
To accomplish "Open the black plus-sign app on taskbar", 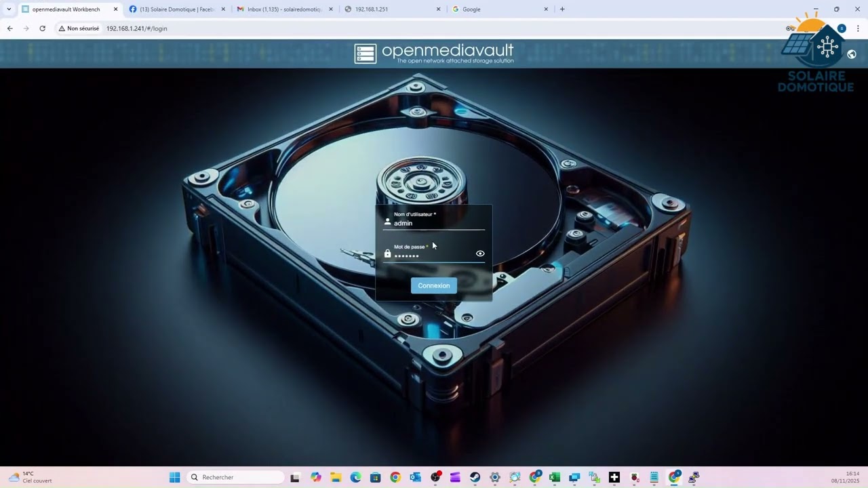I will pos(614,477).
